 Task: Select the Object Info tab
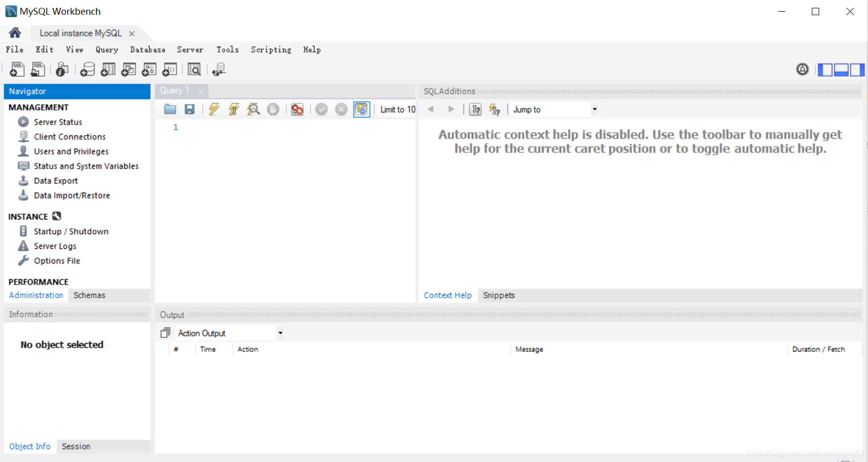(30, 446)
